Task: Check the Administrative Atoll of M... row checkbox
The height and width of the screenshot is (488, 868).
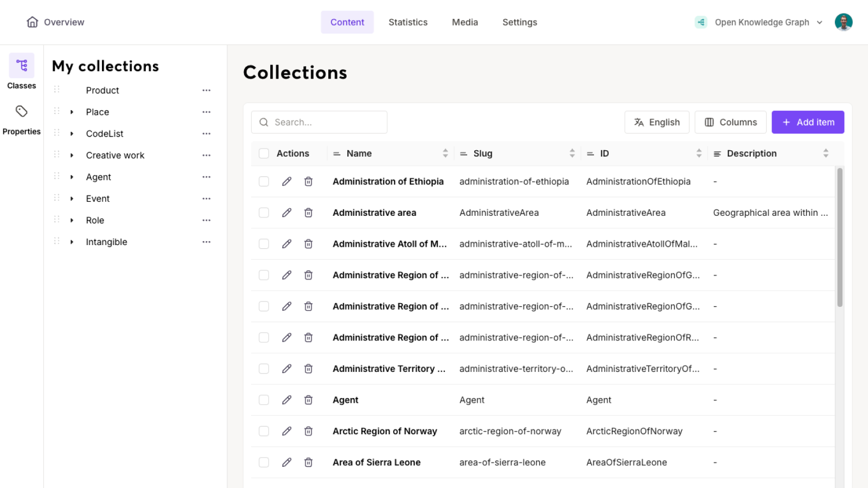Action: click(x=264, y=244)
